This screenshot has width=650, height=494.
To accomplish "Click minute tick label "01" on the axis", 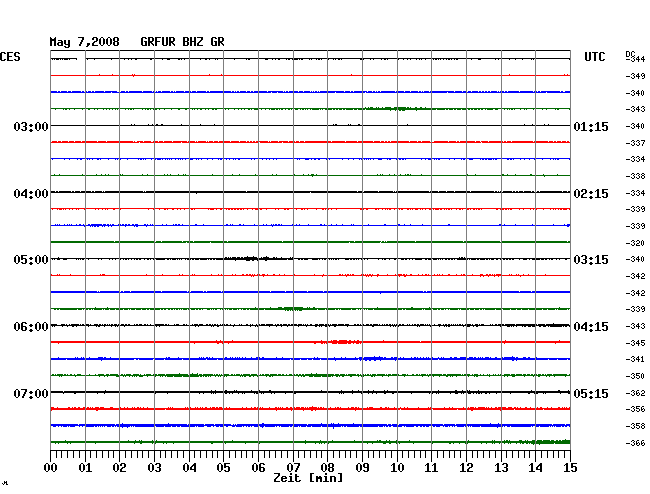I will pyautogui.click(x=85, y=467).
